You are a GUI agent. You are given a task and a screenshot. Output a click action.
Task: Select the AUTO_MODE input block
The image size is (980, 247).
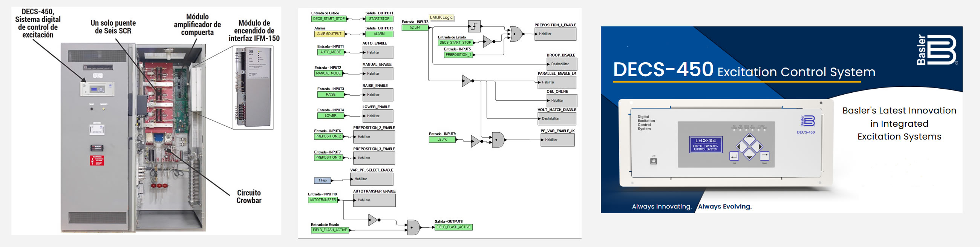330,52
